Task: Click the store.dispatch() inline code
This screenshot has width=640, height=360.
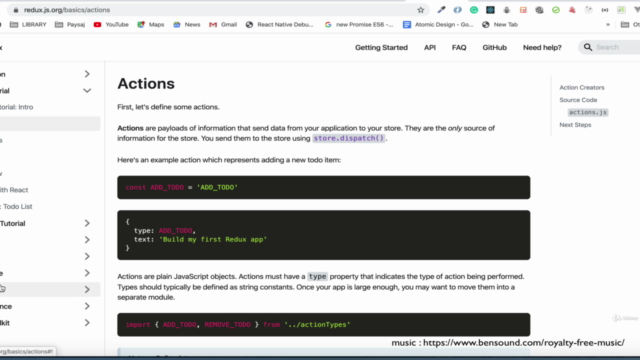Action: point(349,138)
